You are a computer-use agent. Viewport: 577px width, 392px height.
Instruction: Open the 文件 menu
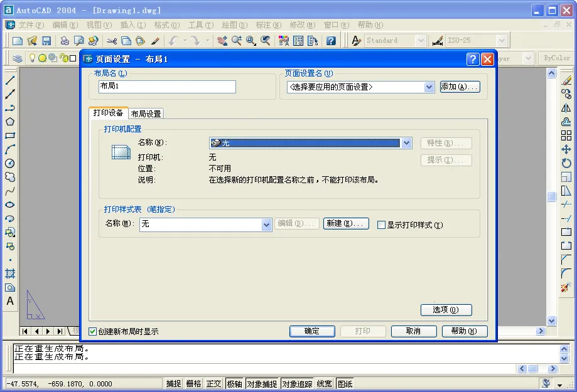coord(30,24)
